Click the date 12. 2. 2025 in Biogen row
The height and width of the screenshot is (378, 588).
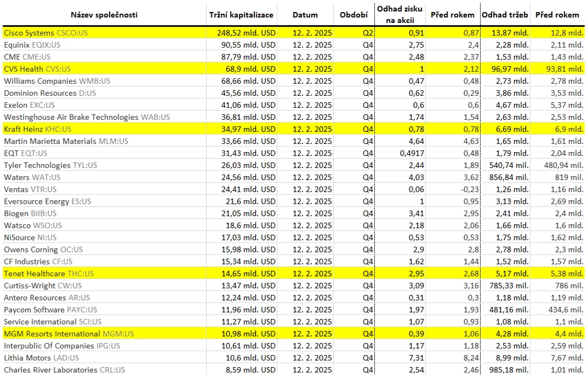click(312, 213)
